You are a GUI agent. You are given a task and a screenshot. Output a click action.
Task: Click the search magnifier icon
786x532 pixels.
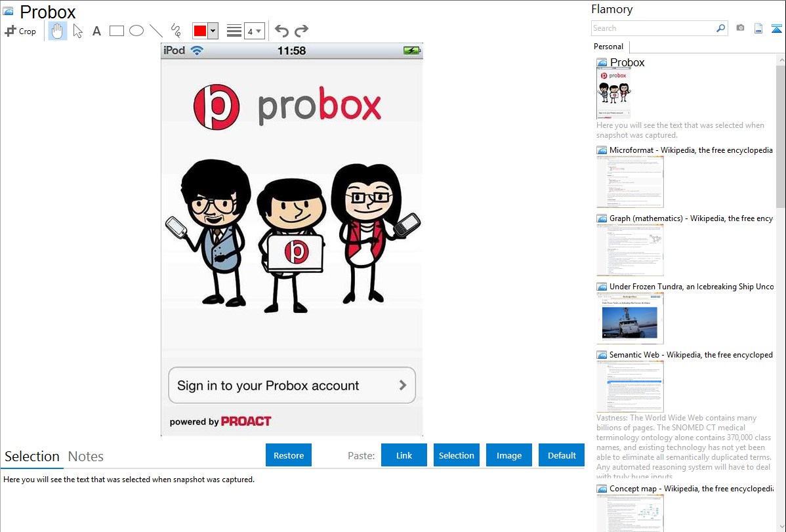click(721, 28)
